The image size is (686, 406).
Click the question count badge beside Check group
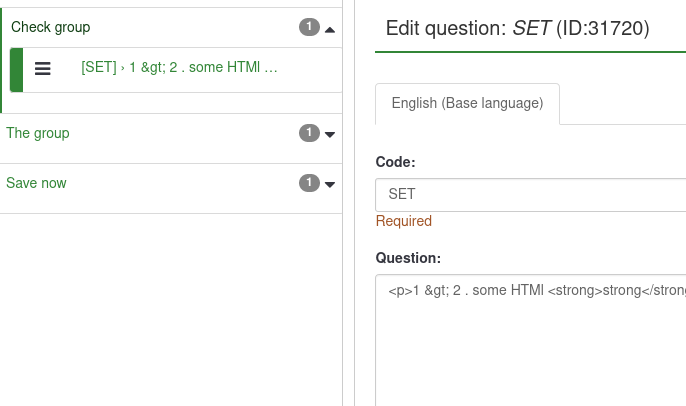tap(309, 28)
